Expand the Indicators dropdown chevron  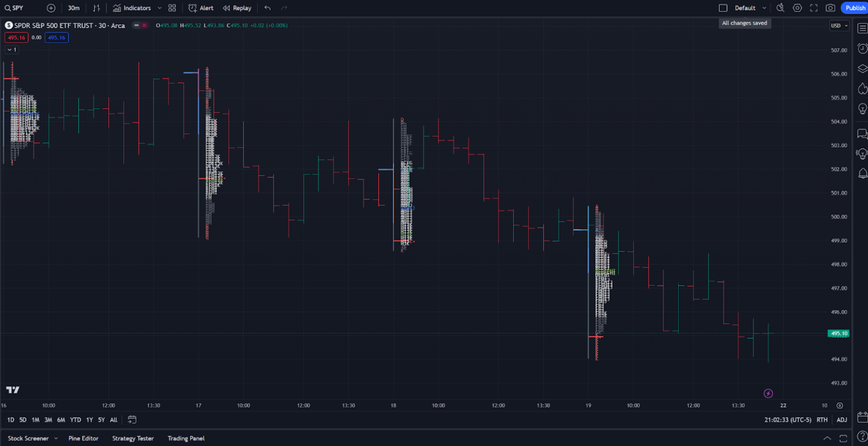(x=160, y=8)
